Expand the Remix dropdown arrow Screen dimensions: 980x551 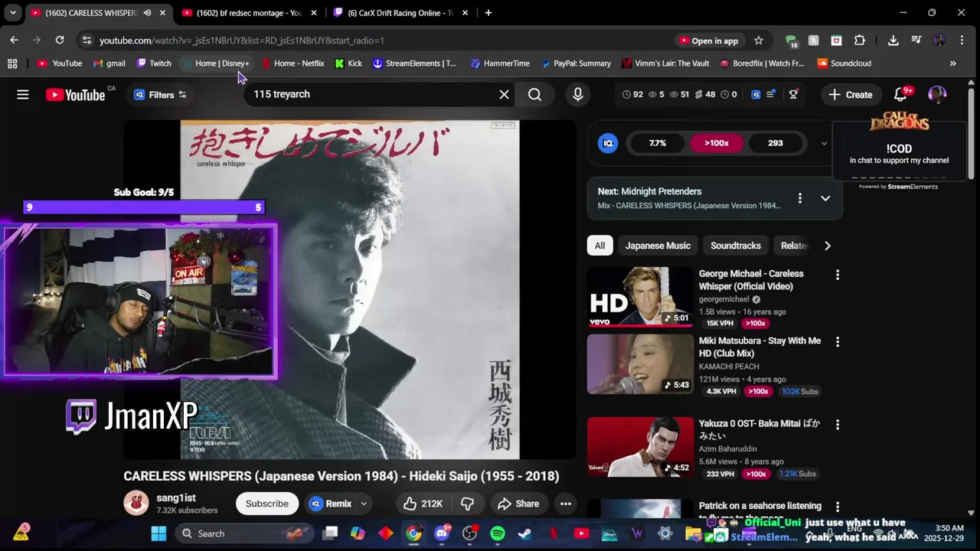(364, 504)
